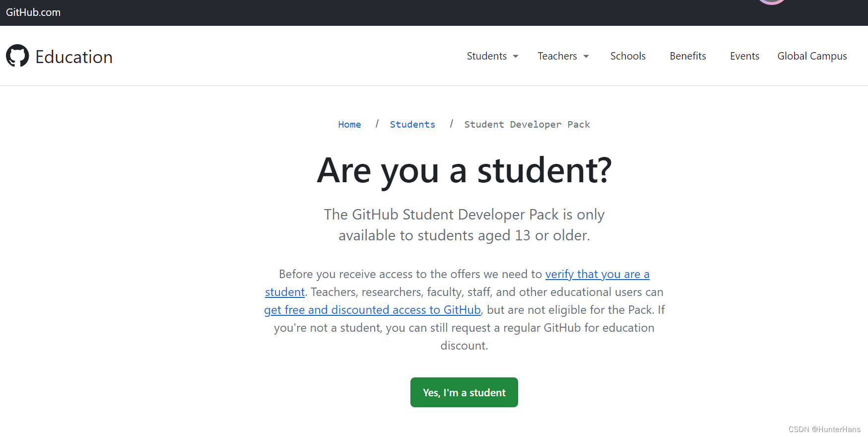Open the Events nav item
The height and width of the screenshot is (437, 868).
[744, 56]
